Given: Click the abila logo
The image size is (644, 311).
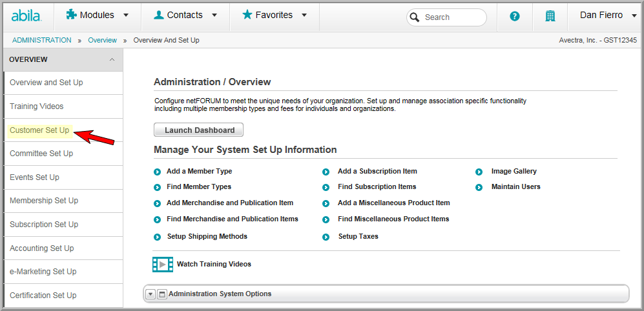Looking at the screenshot, I should coord(26,16).
